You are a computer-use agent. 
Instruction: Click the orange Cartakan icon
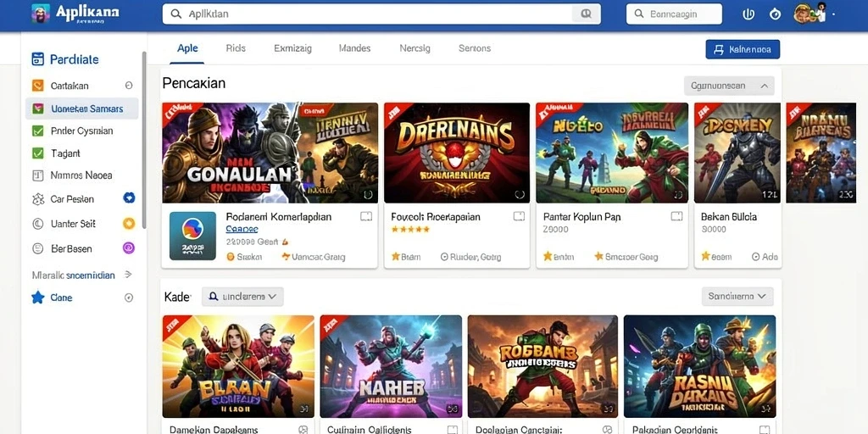[x=37, y=86]
